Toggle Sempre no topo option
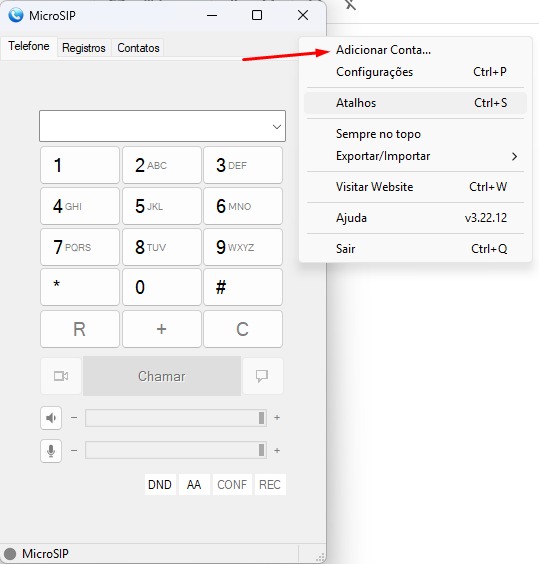 (415, 134)
